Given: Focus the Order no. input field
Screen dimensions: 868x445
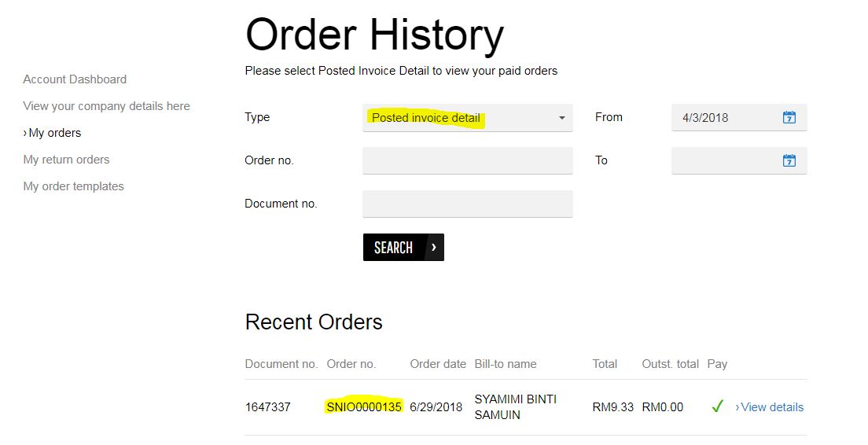Looking at the screenshot, I should click(x=467, y=160).
